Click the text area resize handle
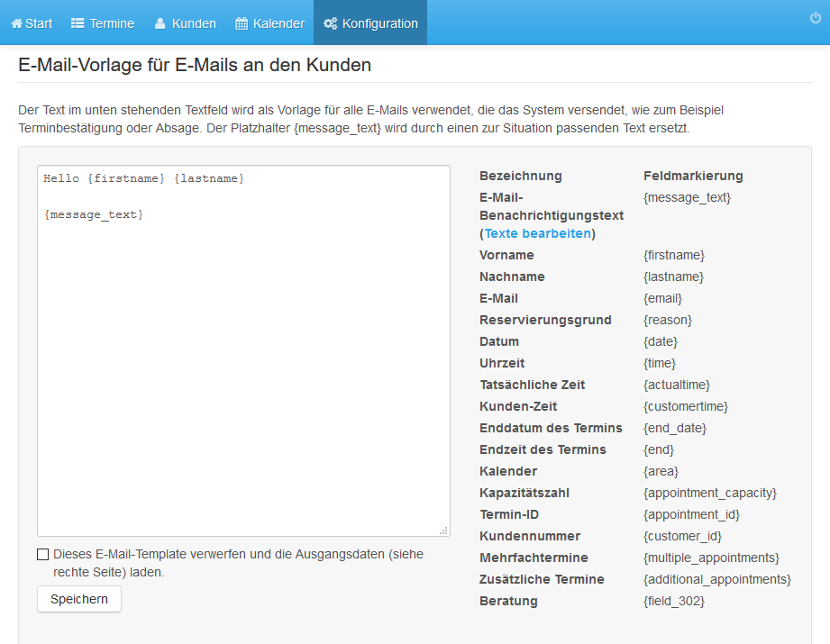830x644 pixels. point(443,531)
